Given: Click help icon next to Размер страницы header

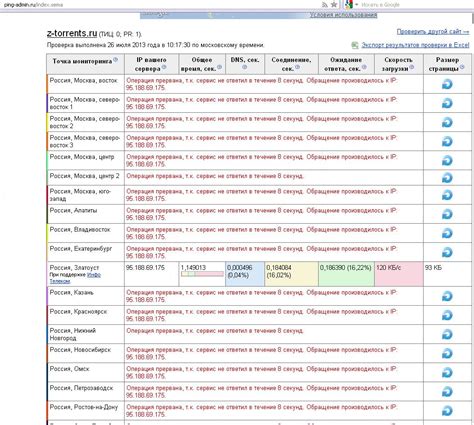Looking at the screenshot, I should pyautogui.click(x=462, y=67).
